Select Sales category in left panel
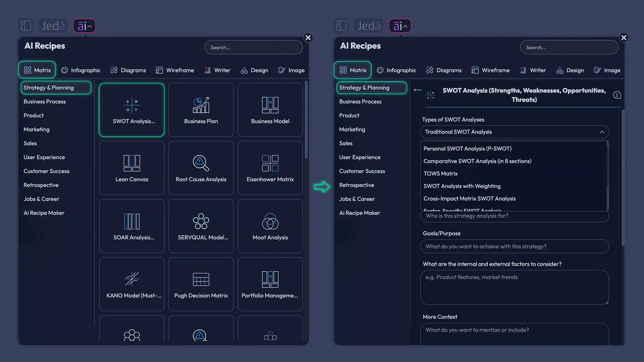 30,143
